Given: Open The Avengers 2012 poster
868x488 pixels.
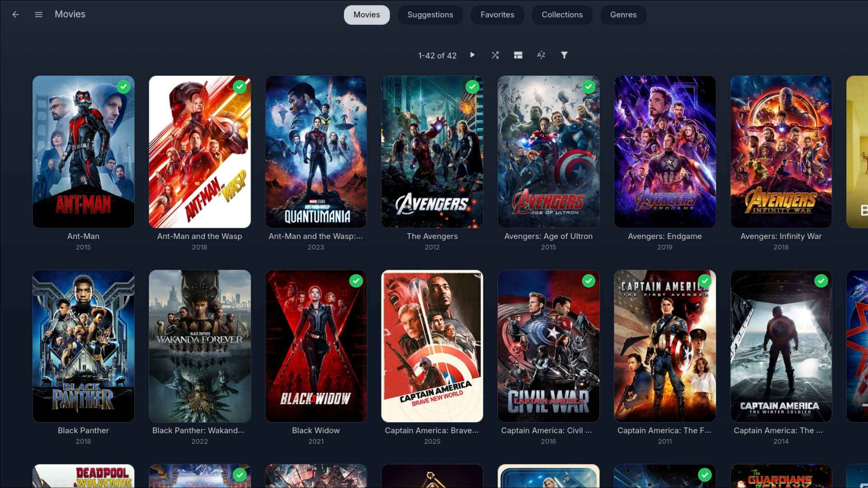Looking at the screenshot, I should (432, 152).
